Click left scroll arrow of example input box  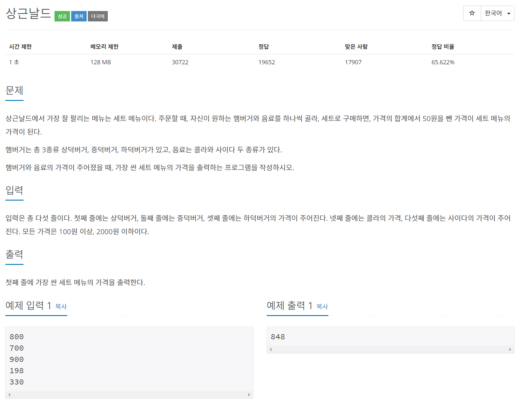9,395
